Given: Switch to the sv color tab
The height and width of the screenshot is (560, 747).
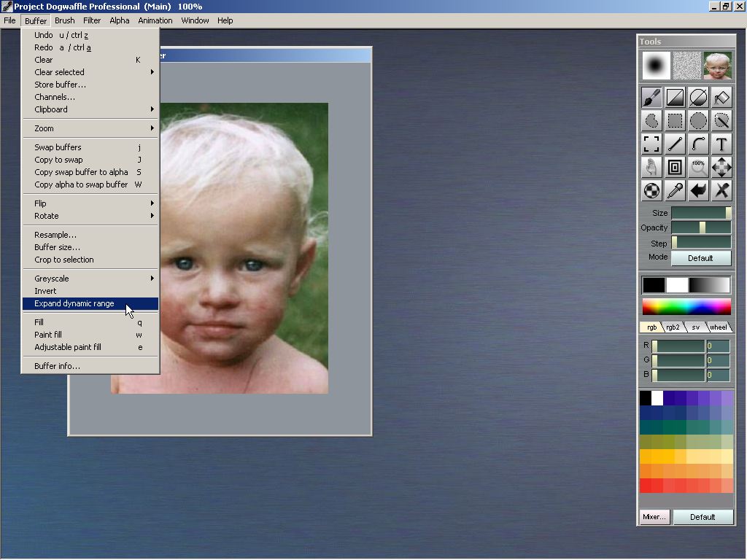Looking at the screenshot, I should (696, 327).
